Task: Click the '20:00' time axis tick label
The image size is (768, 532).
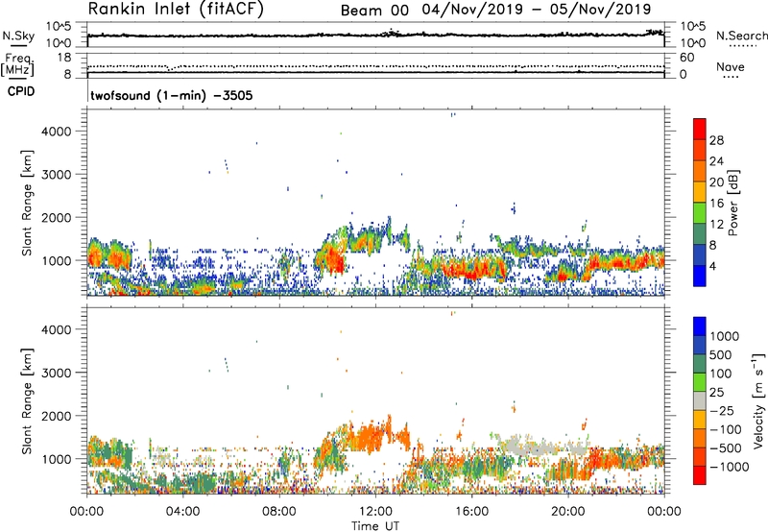Action: [x=568, y=512]
